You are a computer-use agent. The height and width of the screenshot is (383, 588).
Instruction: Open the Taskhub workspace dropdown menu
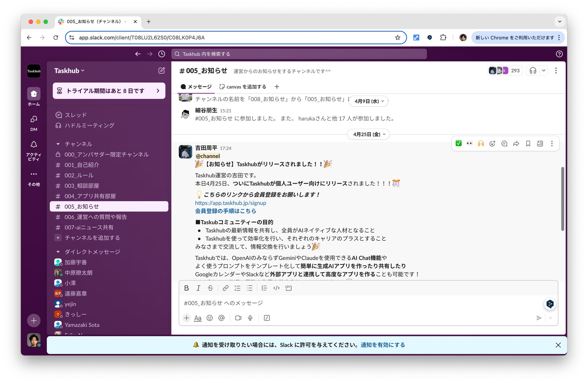(69, 71)
